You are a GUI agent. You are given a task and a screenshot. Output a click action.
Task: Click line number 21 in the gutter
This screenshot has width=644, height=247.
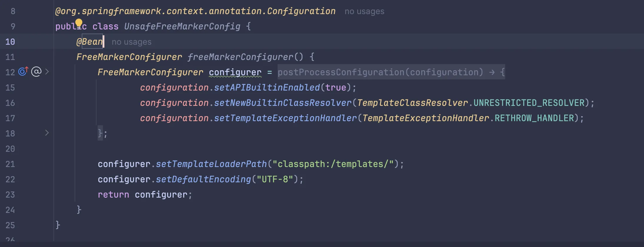point(10,164)
